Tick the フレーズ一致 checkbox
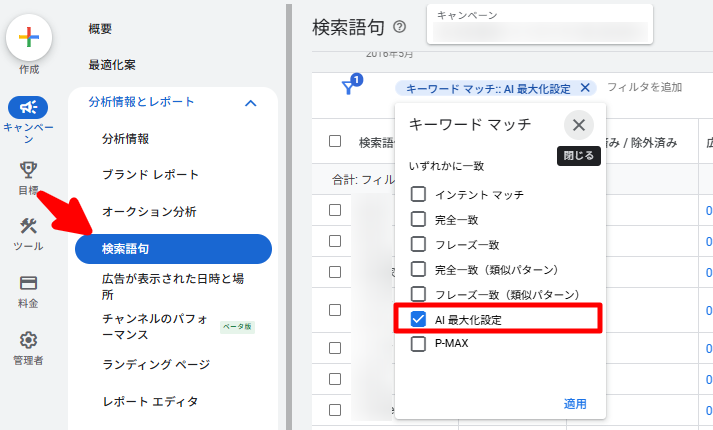Viewport: 713px width, 430px height. pyautogui.click(x=419, y=244)
